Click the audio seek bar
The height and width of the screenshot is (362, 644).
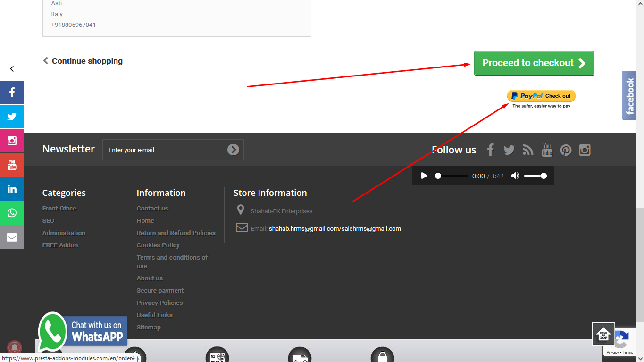(451, 176)
